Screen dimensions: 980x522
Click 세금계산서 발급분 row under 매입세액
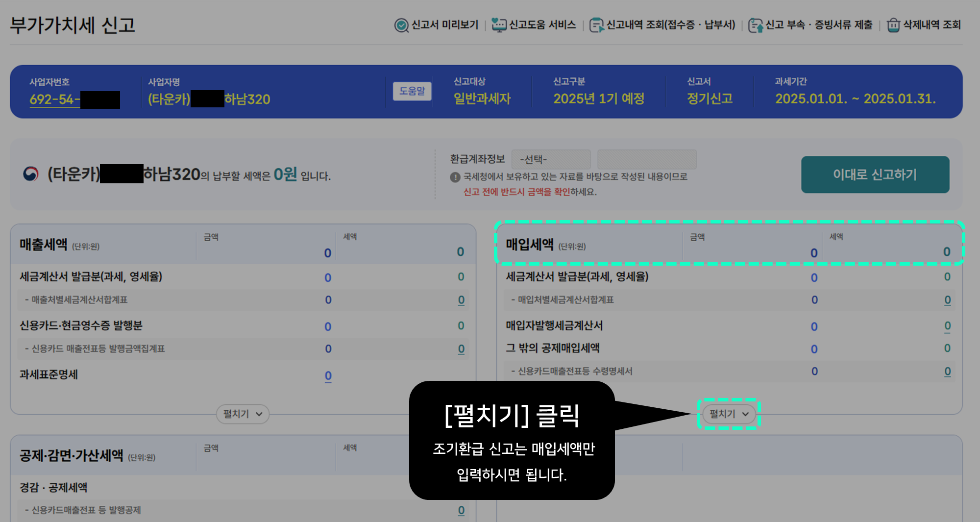click(x=577, y=276)
